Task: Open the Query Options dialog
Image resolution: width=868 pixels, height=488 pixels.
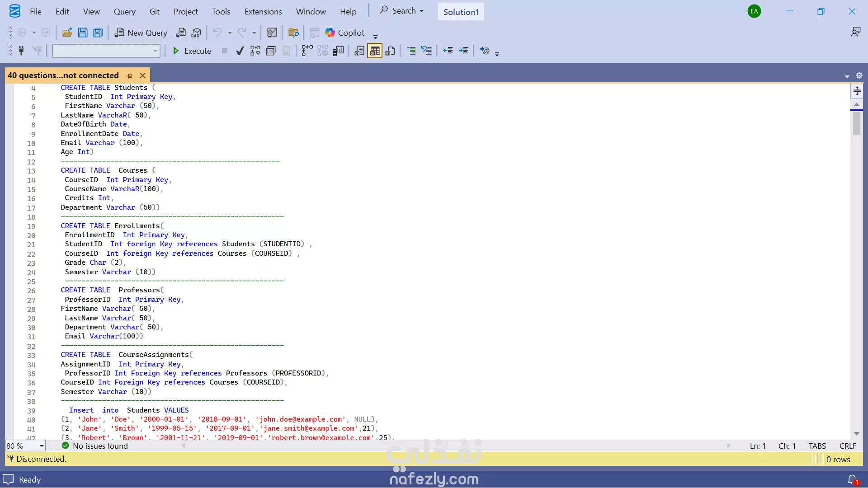Action: [x=271, y=51]
